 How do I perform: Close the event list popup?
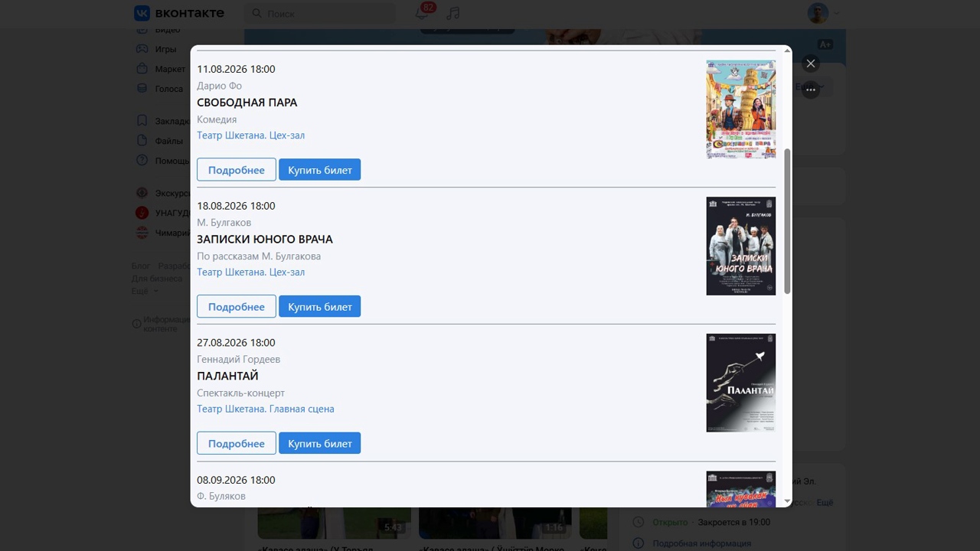coord(811,64)
